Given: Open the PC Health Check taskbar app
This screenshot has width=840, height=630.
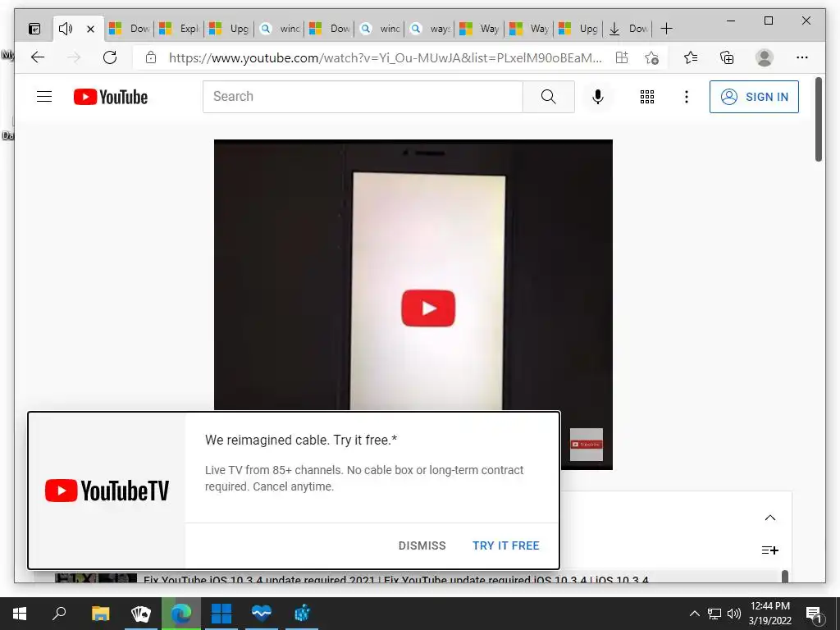Looking at the screenshot, I should [x=262, y=614].
